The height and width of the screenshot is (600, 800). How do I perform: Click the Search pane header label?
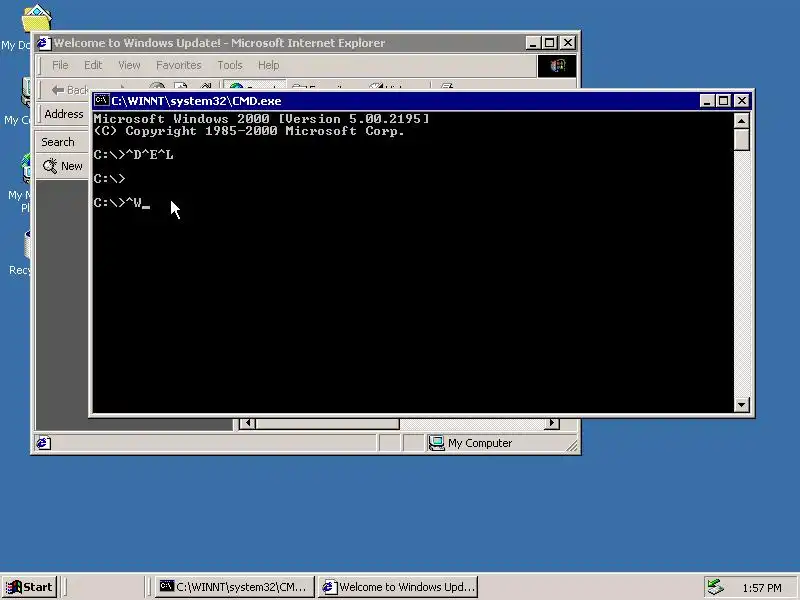[x=58, y=142]
